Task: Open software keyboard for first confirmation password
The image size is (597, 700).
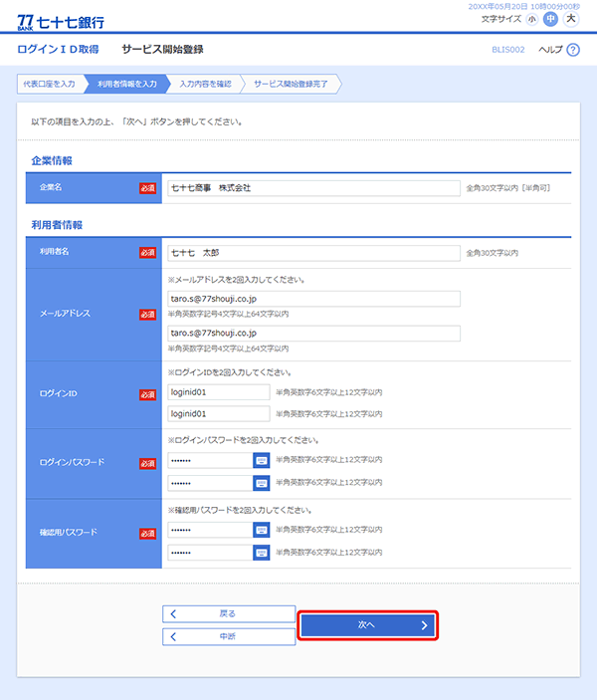Action: coord(261,530)
